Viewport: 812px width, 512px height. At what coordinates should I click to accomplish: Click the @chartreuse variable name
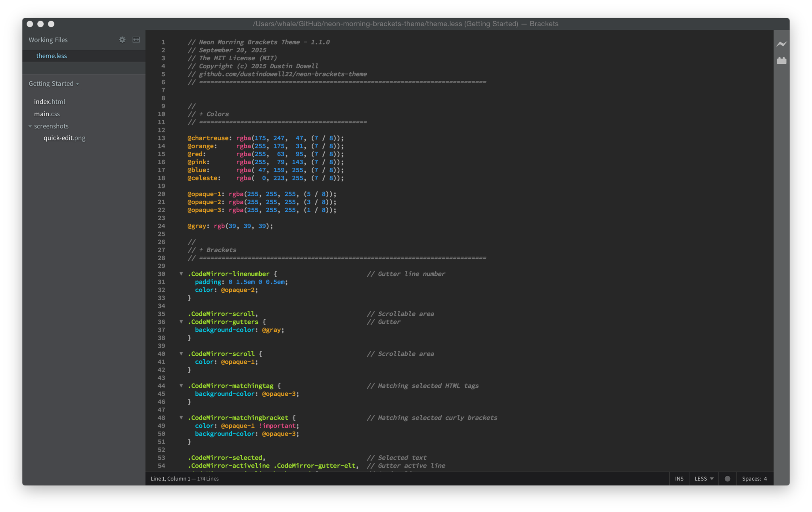click(208, 138)
